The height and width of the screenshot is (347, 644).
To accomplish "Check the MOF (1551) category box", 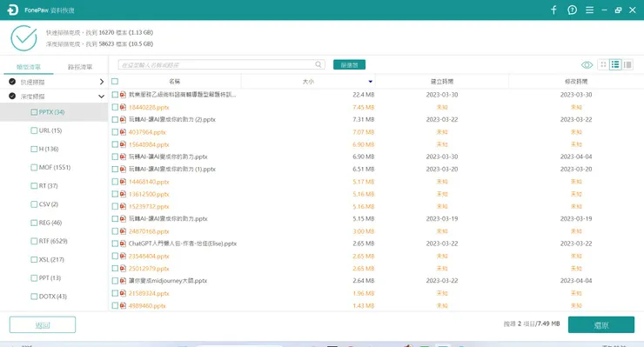I will [34, 168].
